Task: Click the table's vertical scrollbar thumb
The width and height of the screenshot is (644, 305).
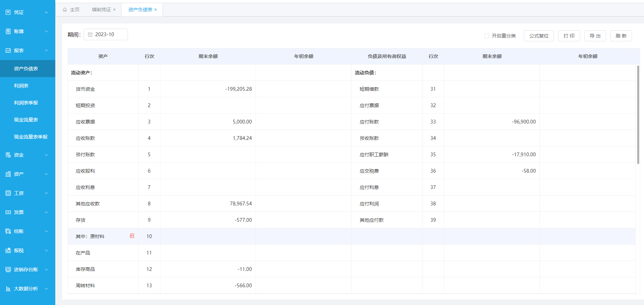Action: (x=638, y=115)
